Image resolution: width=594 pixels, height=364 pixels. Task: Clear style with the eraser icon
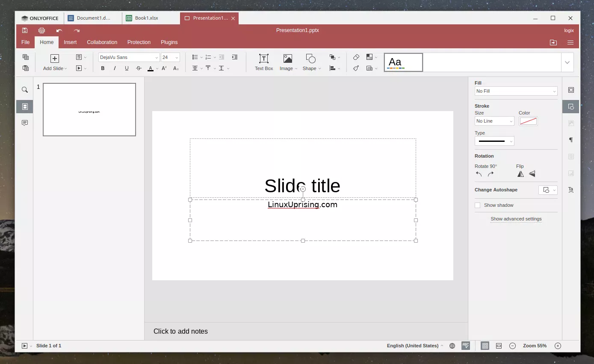pos(356,57)
